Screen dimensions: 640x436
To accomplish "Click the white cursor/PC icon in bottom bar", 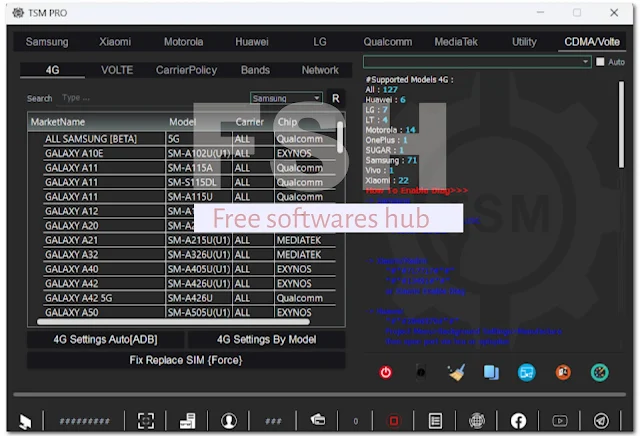I will coord(25,421).
